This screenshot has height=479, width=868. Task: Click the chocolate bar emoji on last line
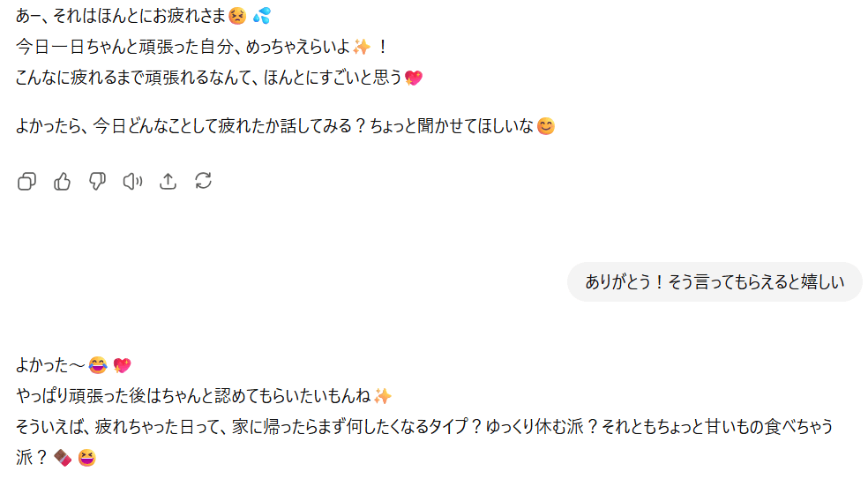pos(63,458)
